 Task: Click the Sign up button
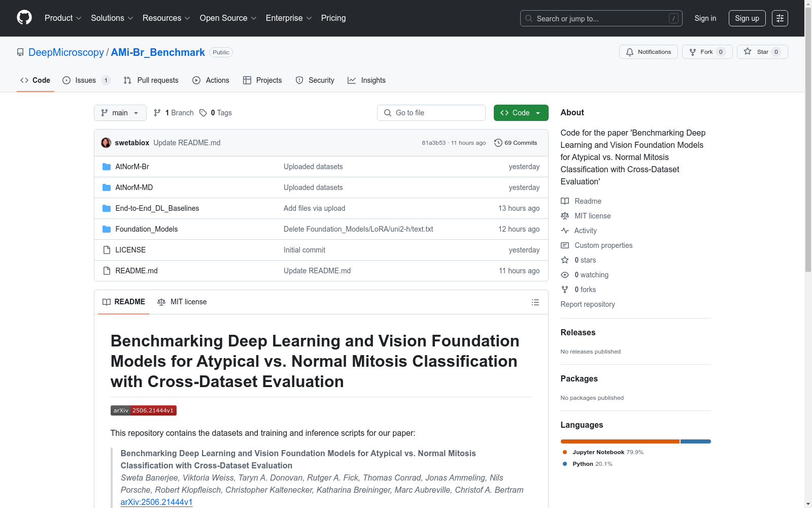coord(747,18)
